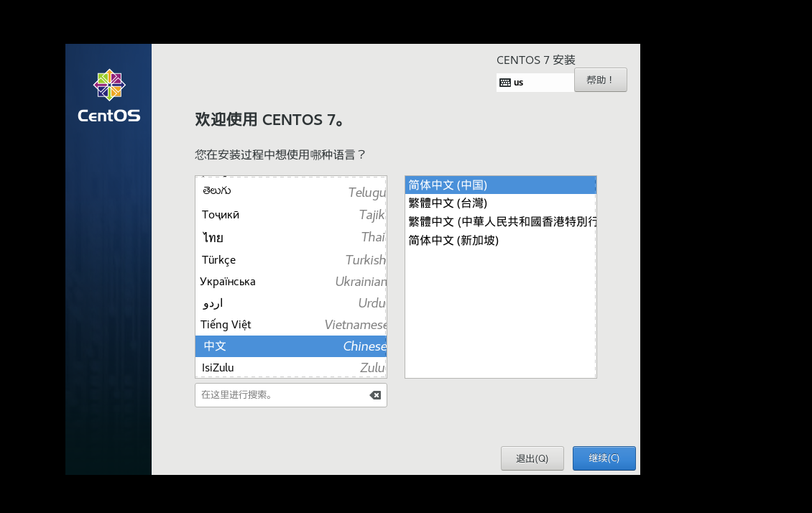Viewport: 812px width, 513px height.
Task: Select Tajik language entry
Action: coord(291,214)
